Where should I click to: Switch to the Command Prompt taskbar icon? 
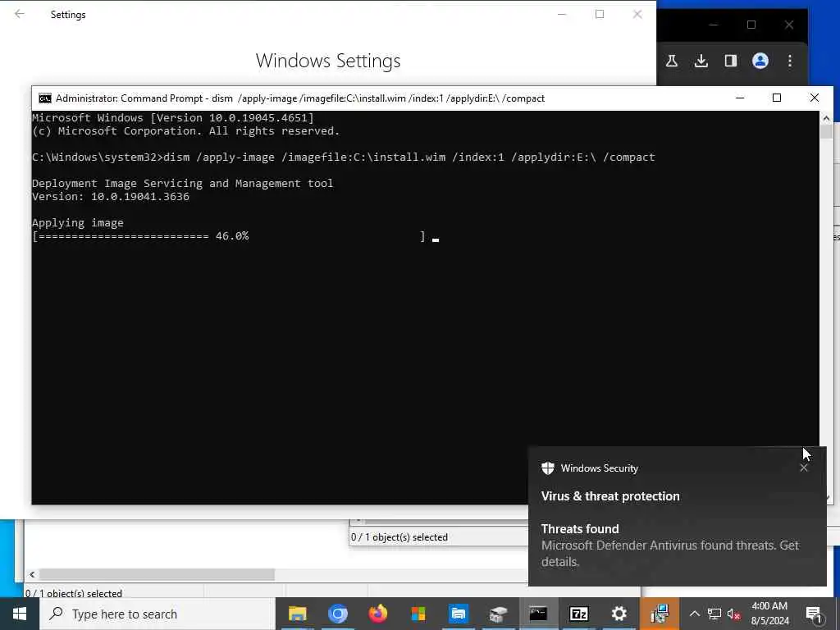538,614
